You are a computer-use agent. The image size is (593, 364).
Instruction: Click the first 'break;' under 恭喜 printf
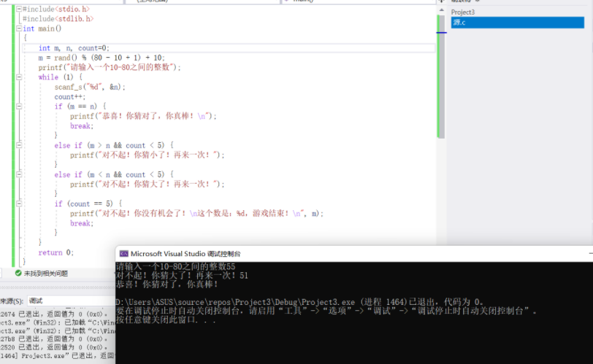click(x=81, y=126)
